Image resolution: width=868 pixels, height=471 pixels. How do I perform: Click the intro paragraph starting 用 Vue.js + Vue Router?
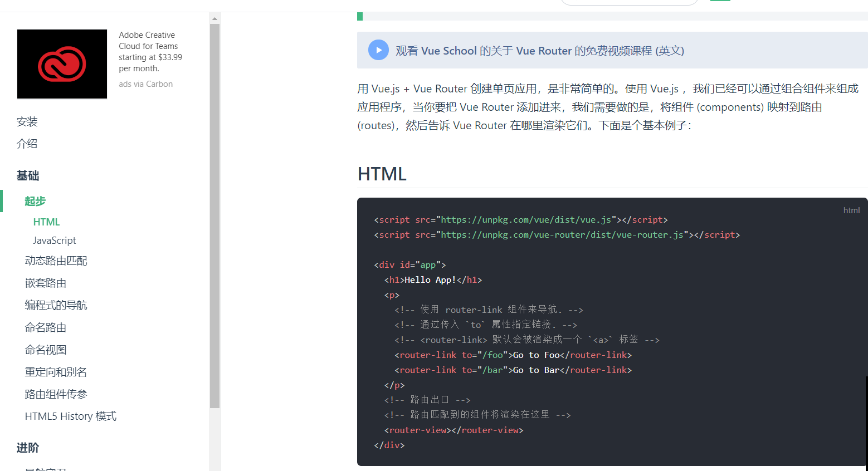[608, 107]
